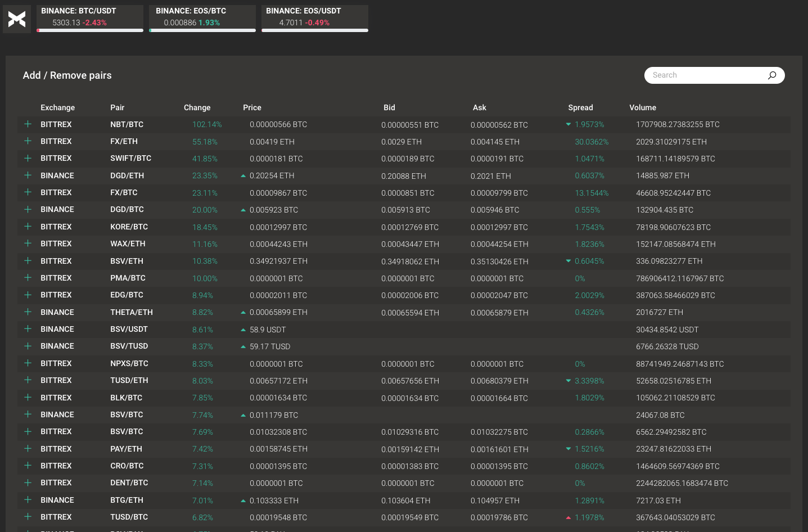Sort by Volume column header

tap(643, 107)
